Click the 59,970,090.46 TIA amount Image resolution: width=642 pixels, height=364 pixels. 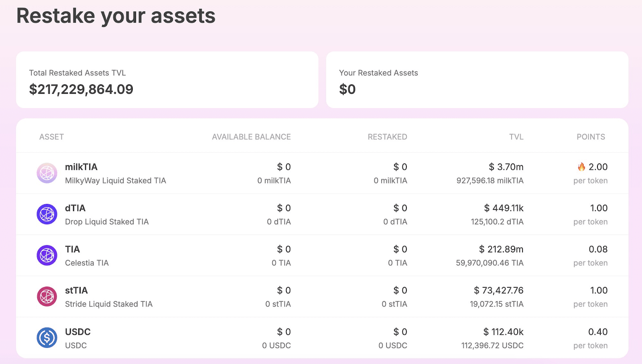point(490,263)
